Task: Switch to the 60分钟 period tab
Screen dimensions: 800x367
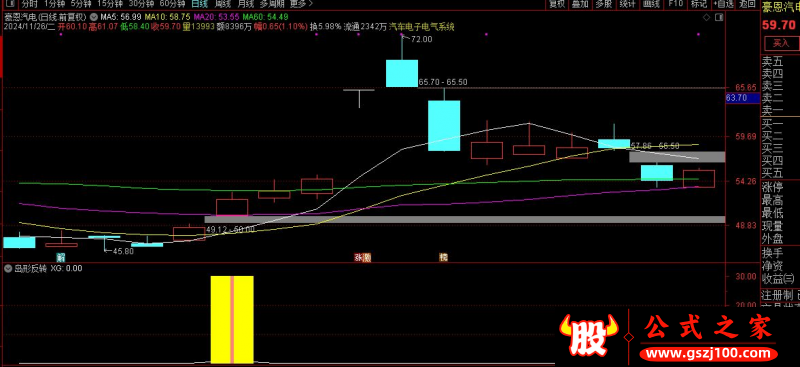Action: coord(172,4)
